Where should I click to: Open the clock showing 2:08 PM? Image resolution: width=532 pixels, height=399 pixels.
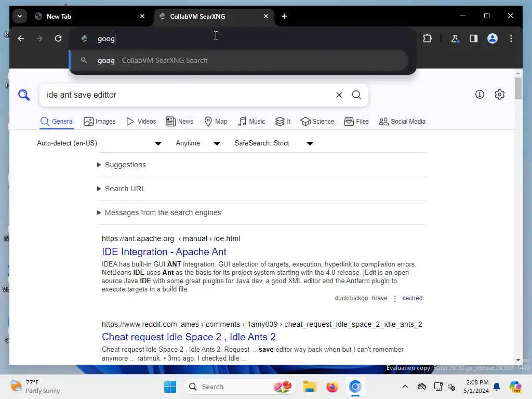click(x=476, y=387)
